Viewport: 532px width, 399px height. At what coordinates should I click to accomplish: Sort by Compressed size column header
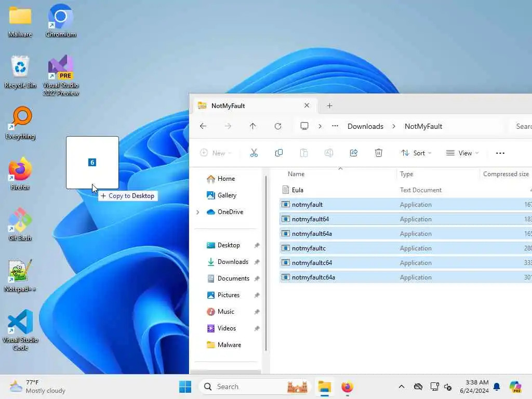click(506, 174)
